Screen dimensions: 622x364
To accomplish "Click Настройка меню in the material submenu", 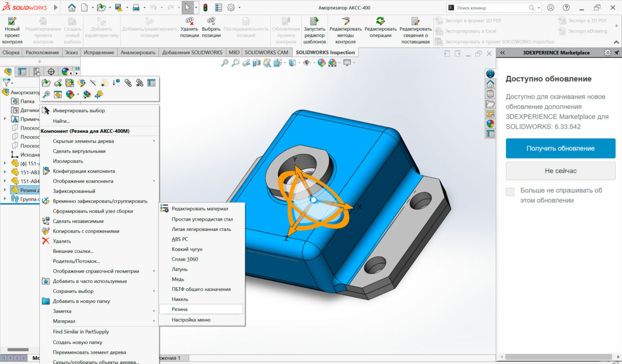I will [201, 320].
